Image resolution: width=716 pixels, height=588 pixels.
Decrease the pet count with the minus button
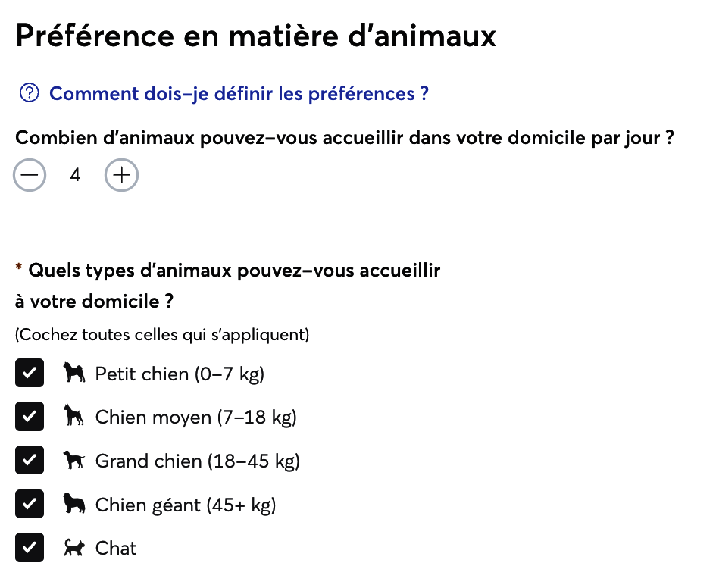click(x=30, y=175)
